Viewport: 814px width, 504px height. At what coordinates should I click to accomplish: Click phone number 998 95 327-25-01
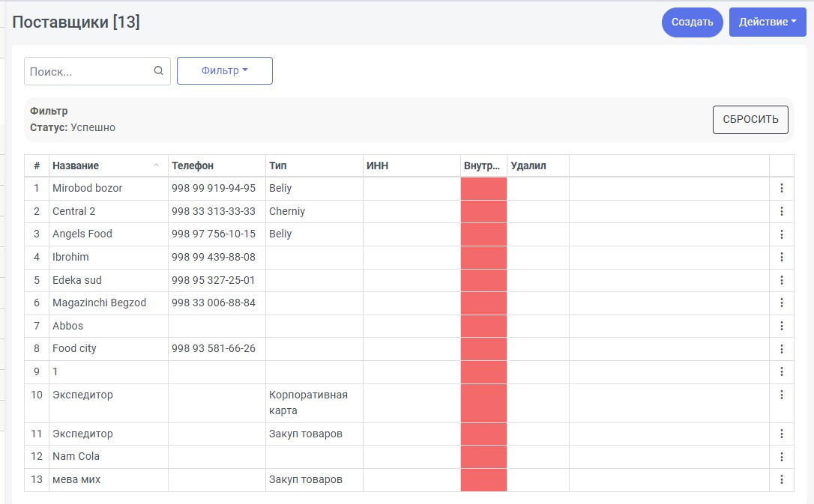click(214, 281)
